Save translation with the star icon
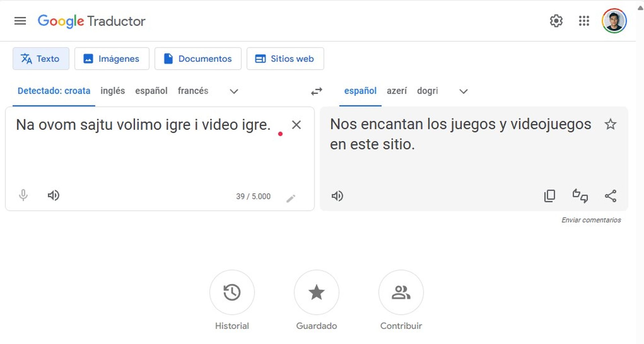 pos(611,124)
